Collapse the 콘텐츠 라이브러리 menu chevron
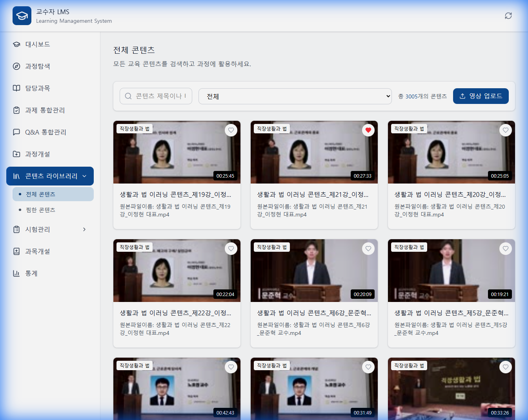This screenshot has width=528, height=420. [x=84, y=176]
